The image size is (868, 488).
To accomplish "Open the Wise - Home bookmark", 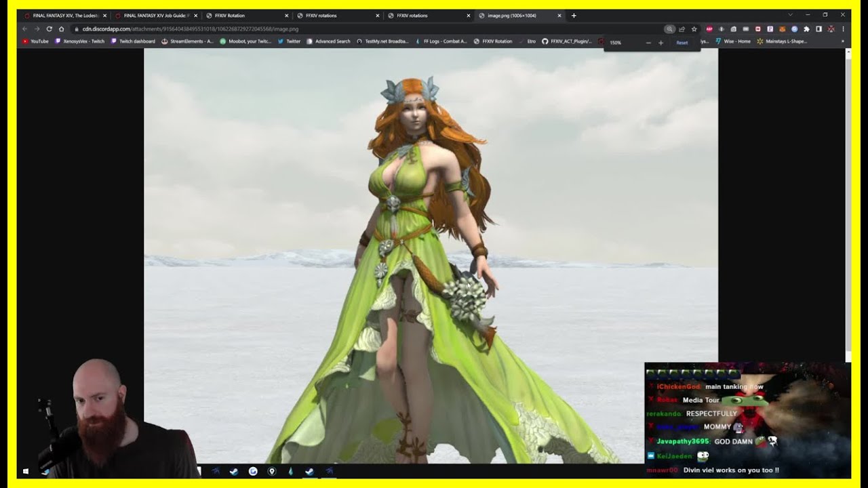I will (x=733, y=41).
